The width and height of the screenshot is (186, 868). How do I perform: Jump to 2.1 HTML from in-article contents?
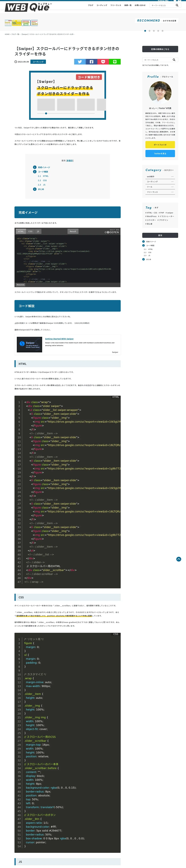[43, 176]
